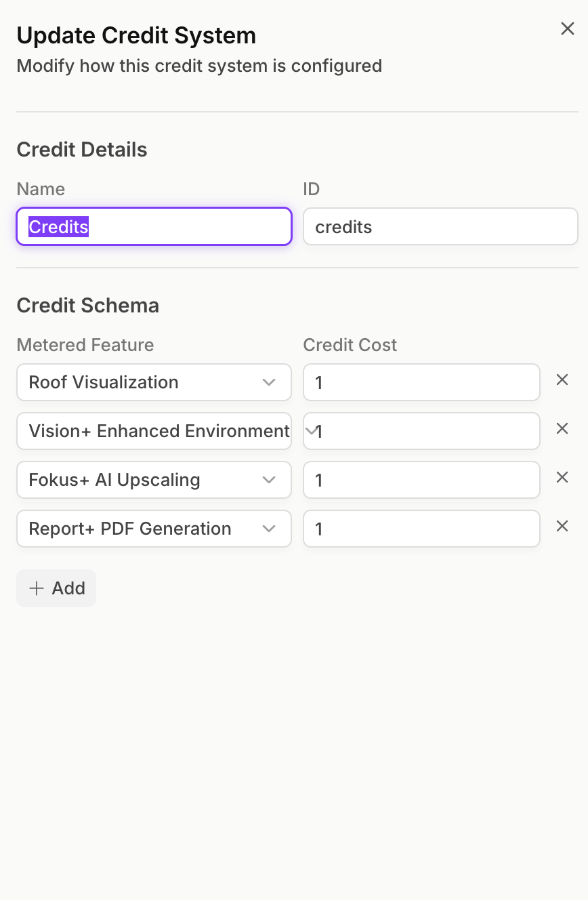The image size is (588, 900).
Task: Edit the Roof Visualization credit cost
Action: pos(421,382)
